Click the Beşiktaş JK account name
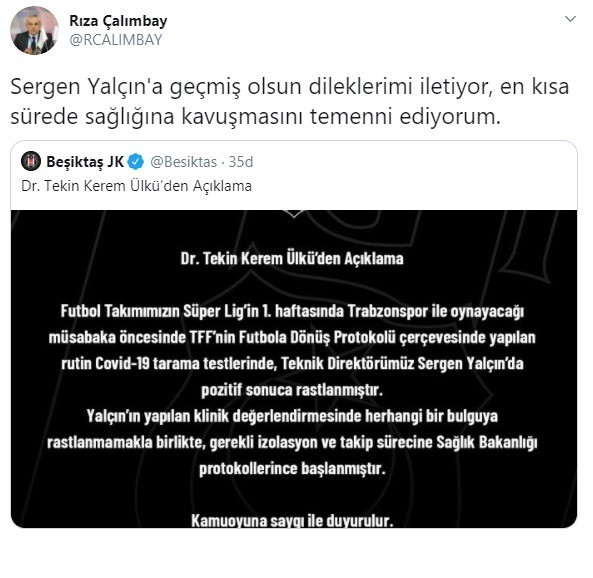This screenshot has width=593, height=578. (x=85, y=162)
